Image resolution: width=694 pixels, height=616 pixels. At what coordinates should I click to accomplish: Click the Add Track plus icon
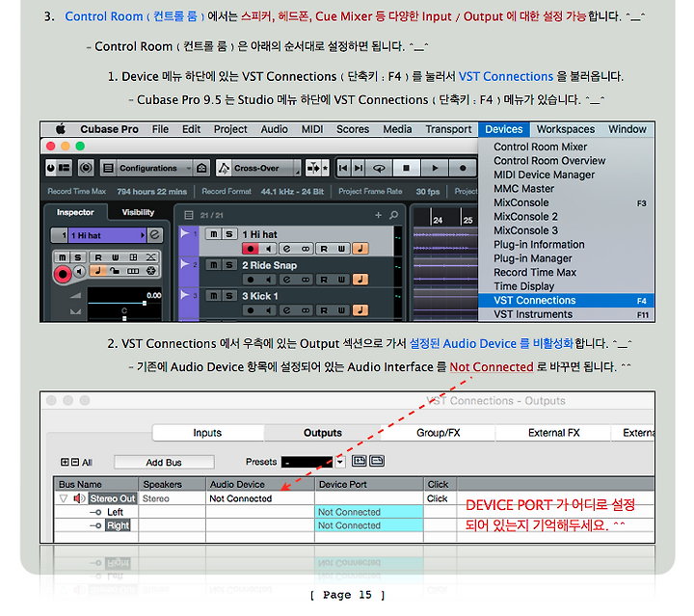tap(379, 215)
